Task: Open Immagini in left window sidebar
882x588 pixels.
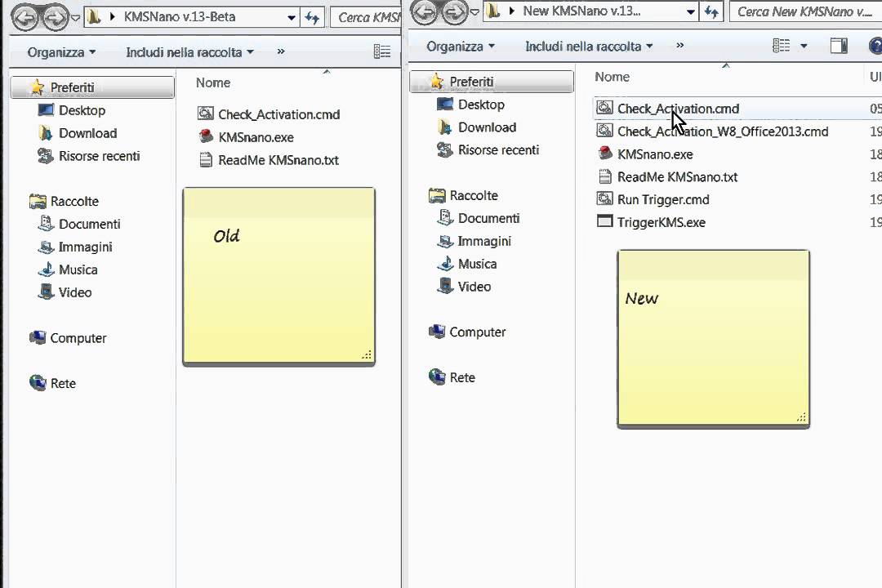Action: 75,247
